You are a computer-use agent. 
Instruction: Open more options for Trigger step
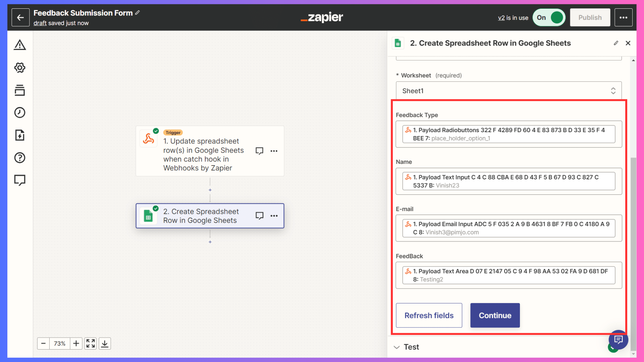pyautogui.click(x=274, y=151)
